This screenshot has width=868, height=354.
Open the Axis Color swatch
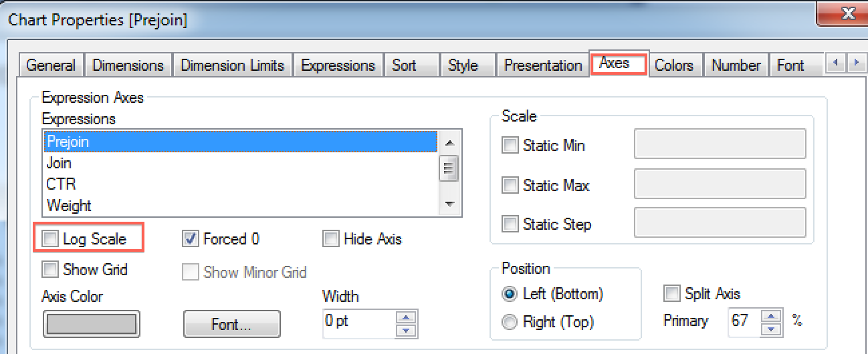click(x=91, y=324)
